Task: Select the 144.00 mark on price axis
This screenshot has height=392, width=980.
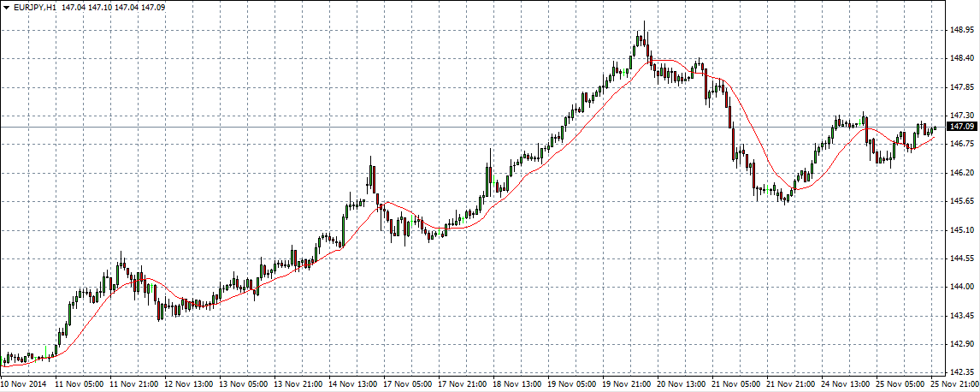Action: pyautogui.click(x=962, y=287)
